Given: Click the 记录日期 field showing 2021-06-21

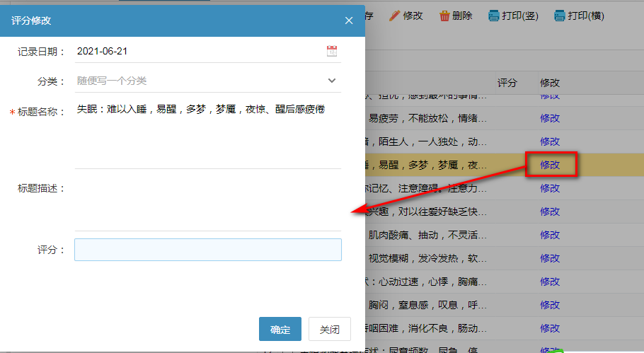Looking at the screenshot, I should coord(208,52).
